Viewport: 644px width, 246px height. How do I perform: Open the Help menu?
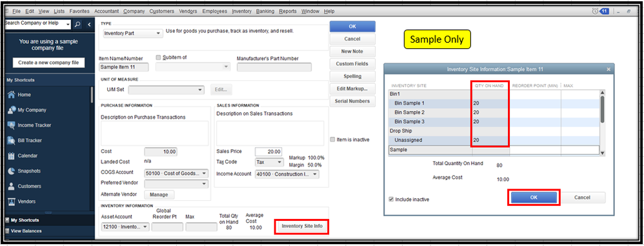(329, 11)
